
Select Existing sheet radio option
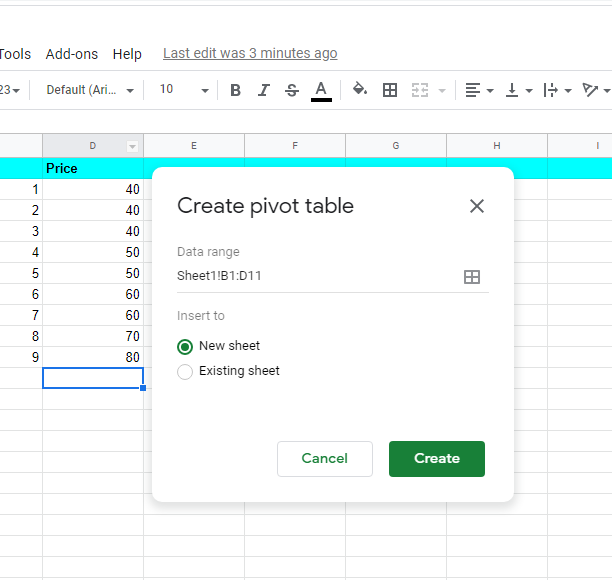click(x=185, y=372)
